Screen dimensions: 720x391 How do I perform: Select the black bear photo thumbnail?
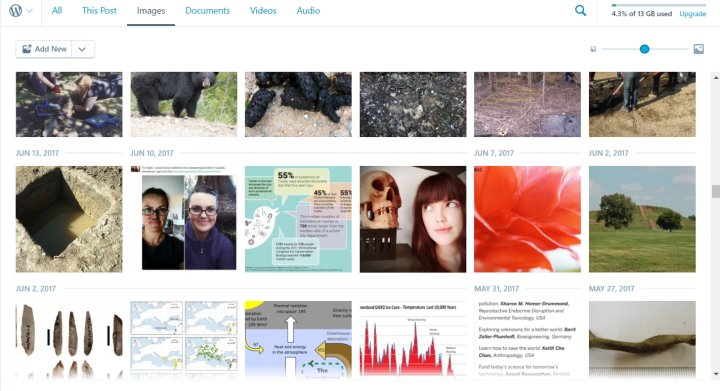[184, 104]
